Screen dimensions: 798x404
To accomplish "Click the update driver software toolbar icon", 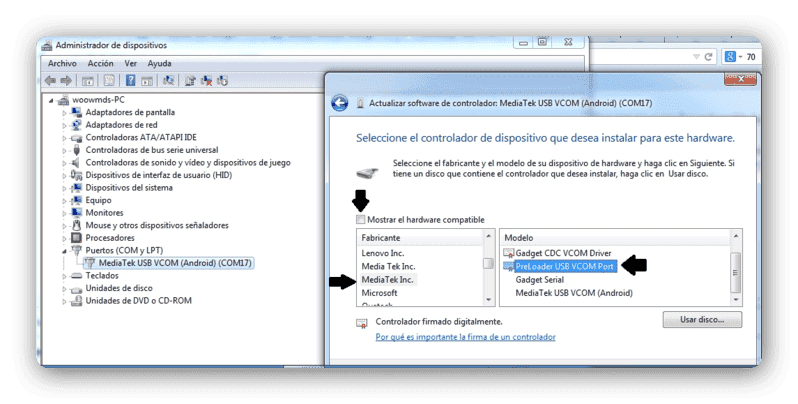I will click(x=190, y=80).
